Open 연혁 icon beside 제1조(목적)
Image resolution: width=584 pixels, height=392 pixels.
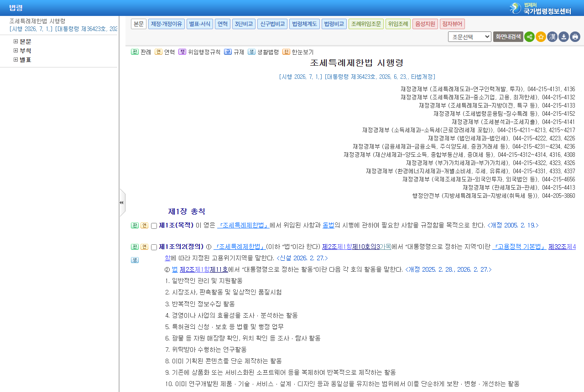click(x=144, y=225)
